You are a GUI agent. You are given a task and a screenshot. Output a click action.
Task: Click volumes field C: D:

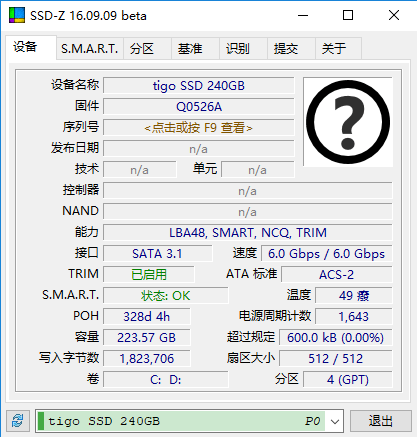coord(166,380)
